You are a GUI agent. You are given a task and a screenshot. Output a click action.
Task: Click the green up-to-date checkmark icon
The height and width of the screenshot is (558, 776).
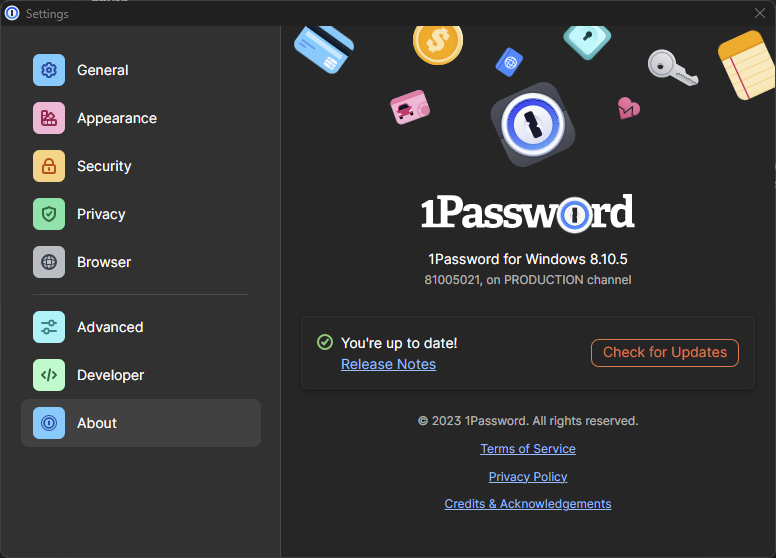pos(325,342)
